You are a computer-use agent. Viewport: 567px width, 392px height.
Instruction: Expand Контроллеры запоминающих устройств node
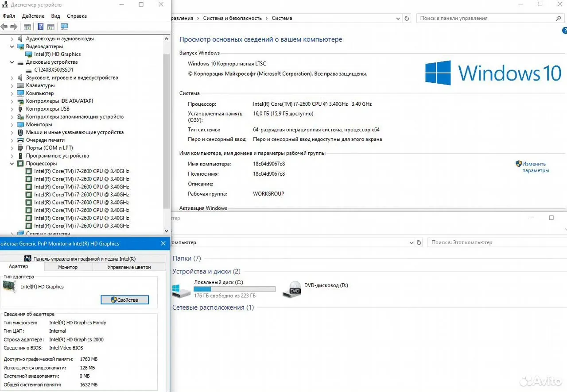[x=12, y=117]
